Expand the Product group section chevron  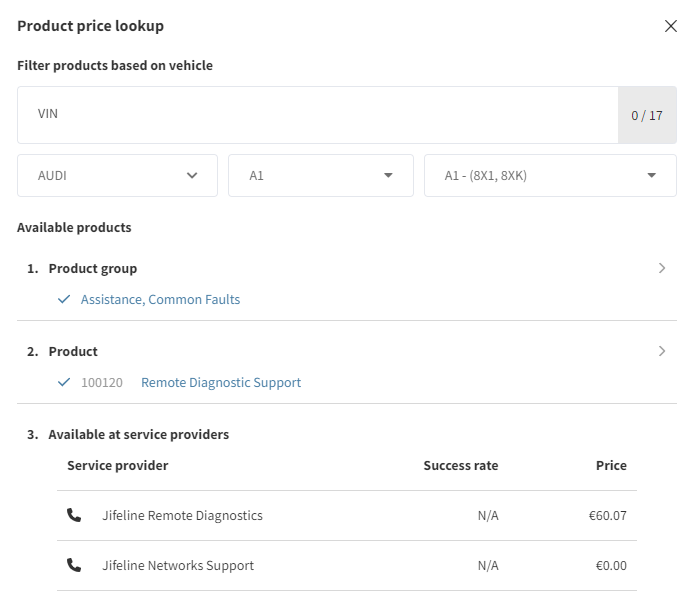(661, 268)
